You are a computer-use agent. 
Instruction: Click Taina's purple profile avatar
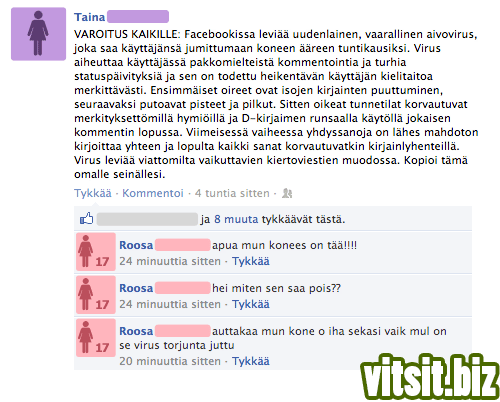pos(38,34)
